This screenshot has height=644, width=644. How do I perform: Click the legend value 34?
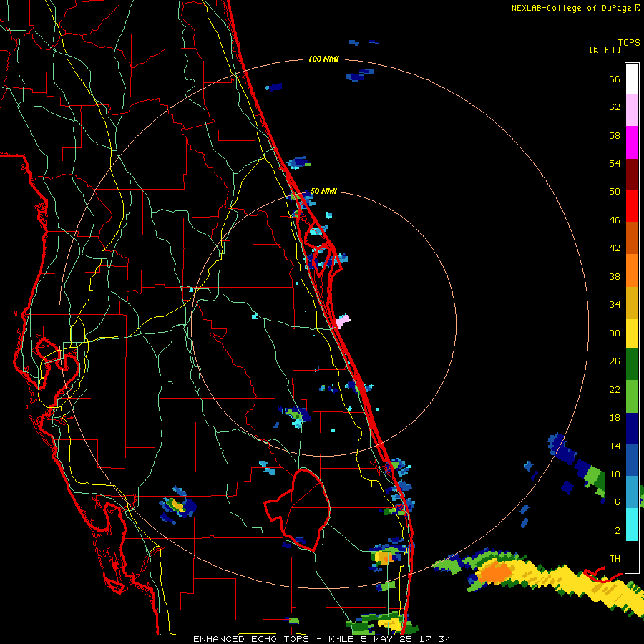click(615, 305)
